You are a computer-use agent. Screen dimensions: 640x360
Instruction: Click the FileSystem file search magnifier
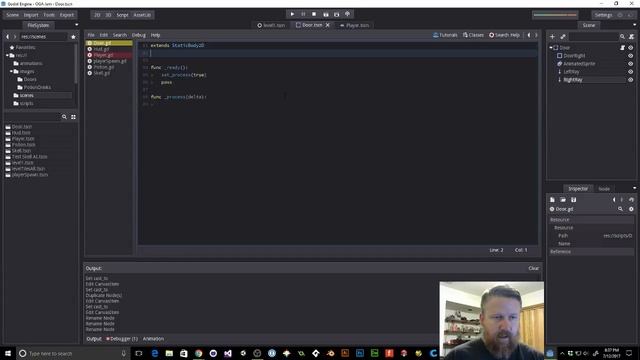(64, 117)
